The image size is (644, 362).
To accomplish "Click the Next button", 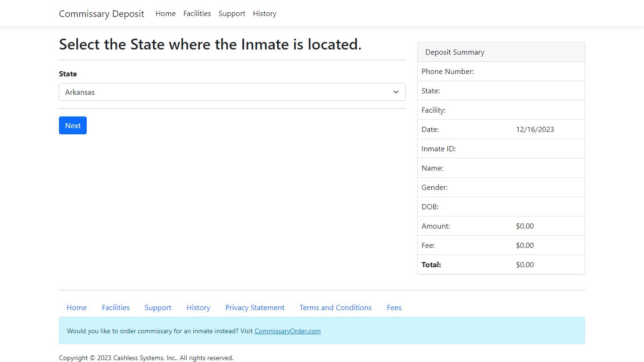I will [73, 125].
